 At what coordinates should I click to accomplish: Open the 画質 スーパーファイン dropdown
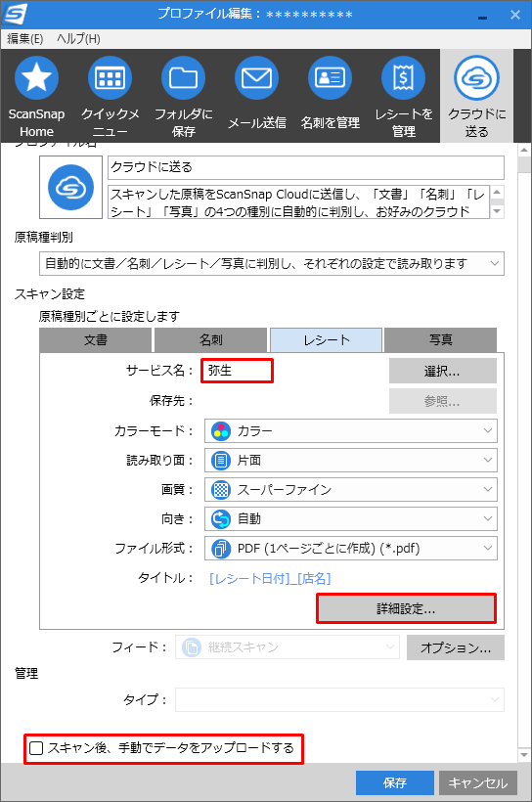pos(351,489)
